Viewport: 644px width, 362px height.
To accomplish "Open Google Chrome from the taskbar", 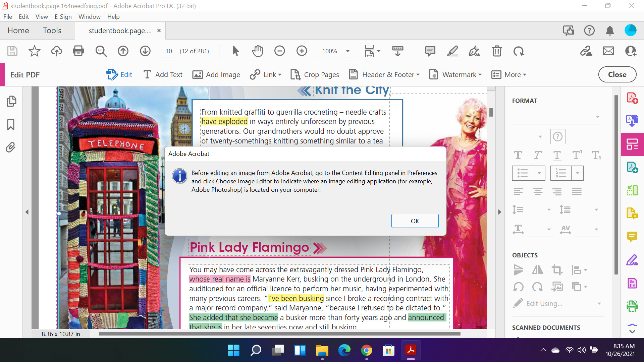I will [x=367, y=351].
